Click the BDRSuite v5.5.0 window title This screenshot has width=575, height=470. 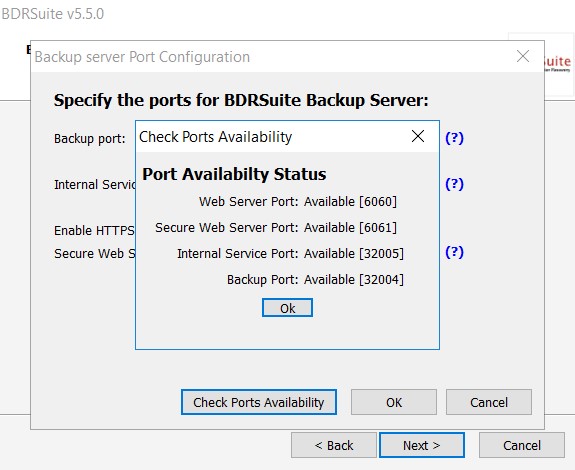point(53,14)
